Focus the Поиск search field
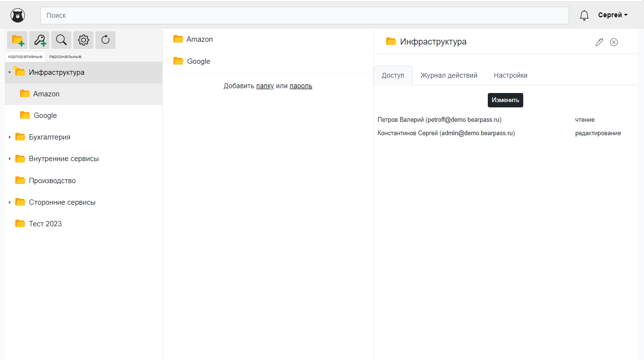The height and width of the screenshot is (360, 644). [x=305, y=15]
